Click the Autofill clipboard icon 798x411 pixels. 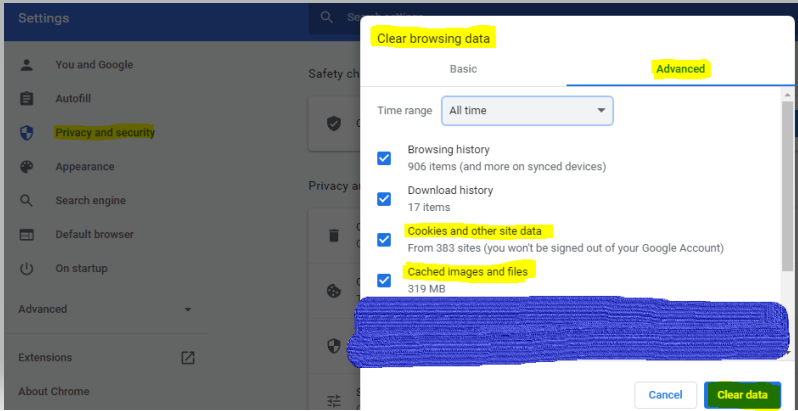point(27,99)
